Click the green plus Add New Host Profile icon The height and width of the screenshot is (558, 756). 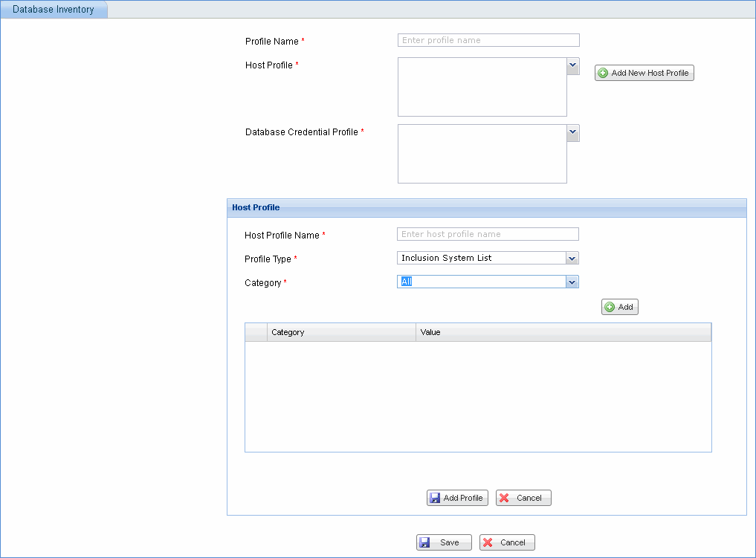[603, 73]
